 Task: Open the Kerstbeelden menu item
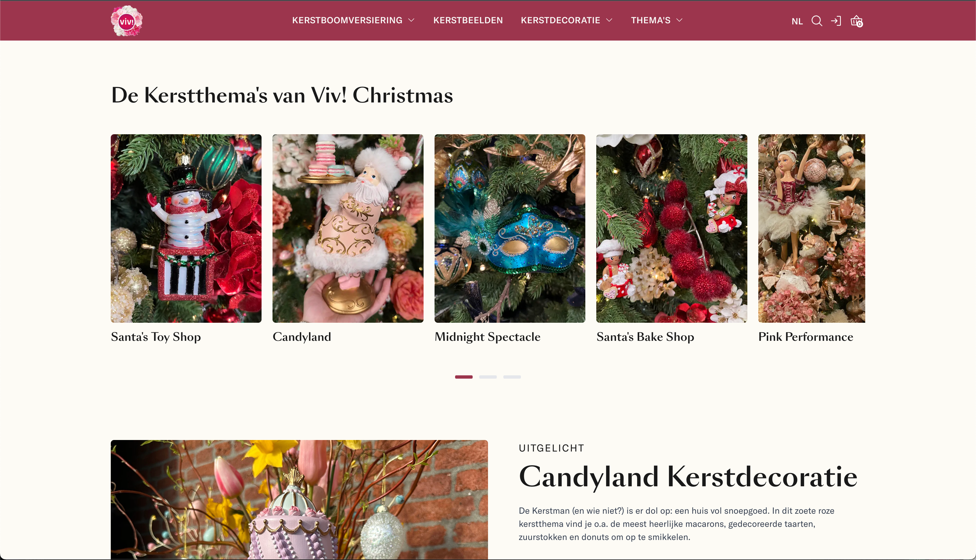pyautogui.click(x=468, y=20)
